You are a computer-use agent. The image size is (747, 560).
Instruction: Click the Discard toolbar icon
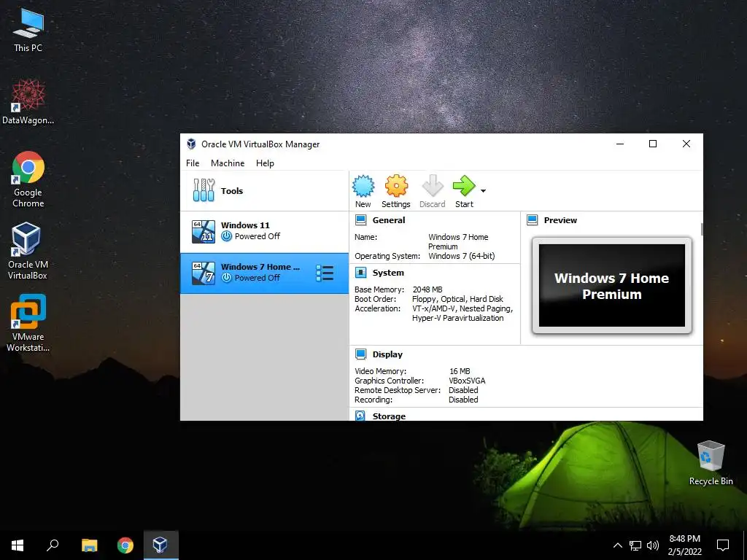click(433, 186)
